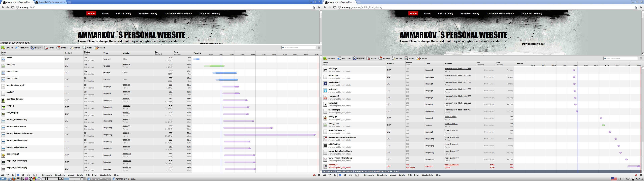This screenshot has height=181, width=644.
Task: Sort by Size column in left DevTools
Action: (x=163, y=53)
